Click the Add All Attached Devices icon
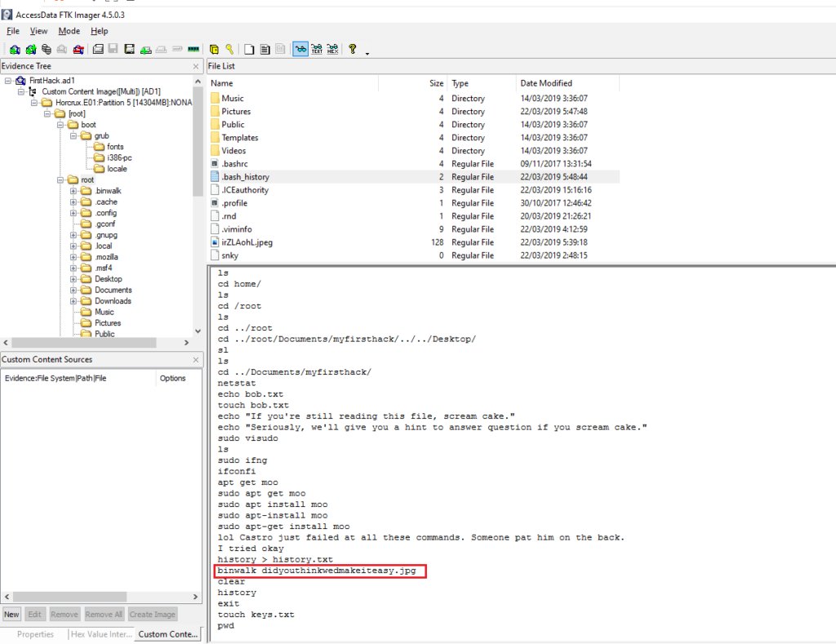The width and height of the screenshot is (836, 644). pos(31,49)
